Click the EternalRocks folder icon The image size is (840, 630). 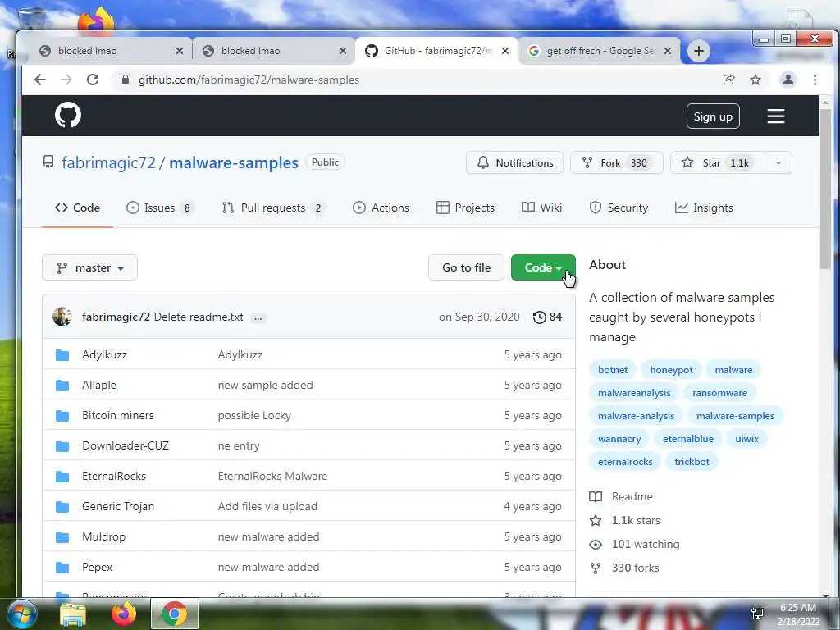62,477
